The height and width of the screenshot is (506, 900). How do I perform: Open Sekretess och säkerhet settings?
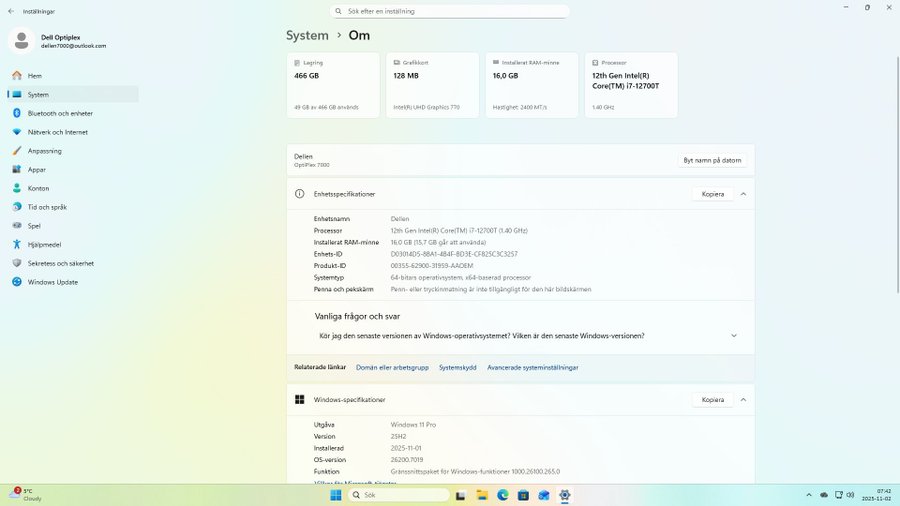click(60, 263)
